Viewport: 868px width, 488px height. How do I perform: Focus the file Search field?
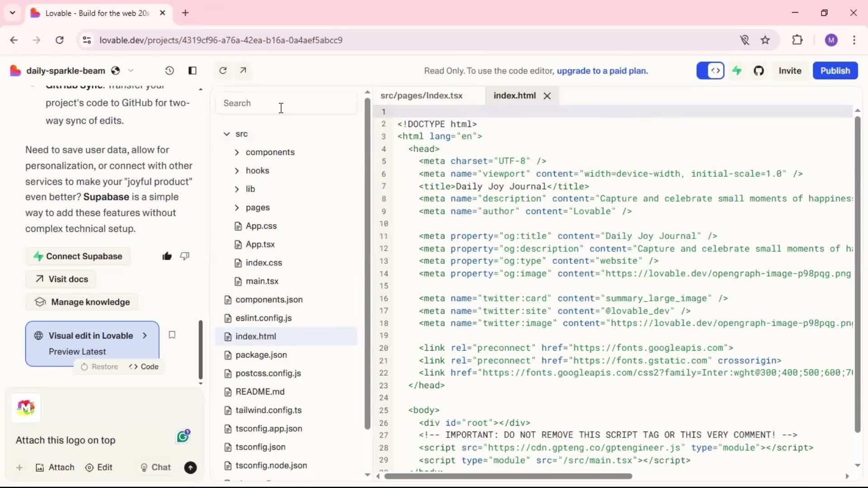pyautogui.click(x=287, y=103)
